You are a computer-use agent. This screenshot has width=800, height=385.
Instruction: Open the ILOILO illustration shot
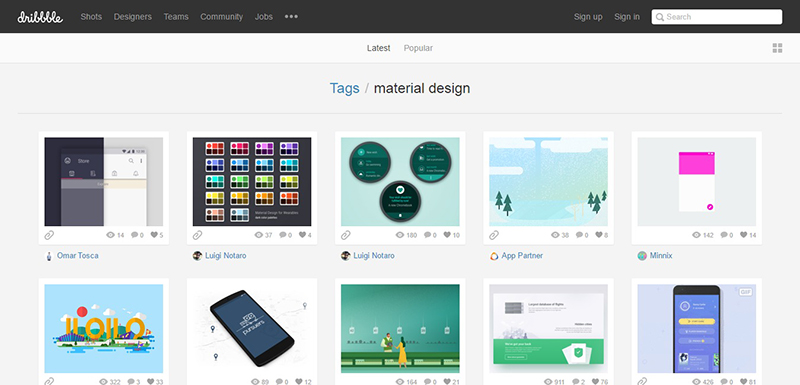(104, 328)
